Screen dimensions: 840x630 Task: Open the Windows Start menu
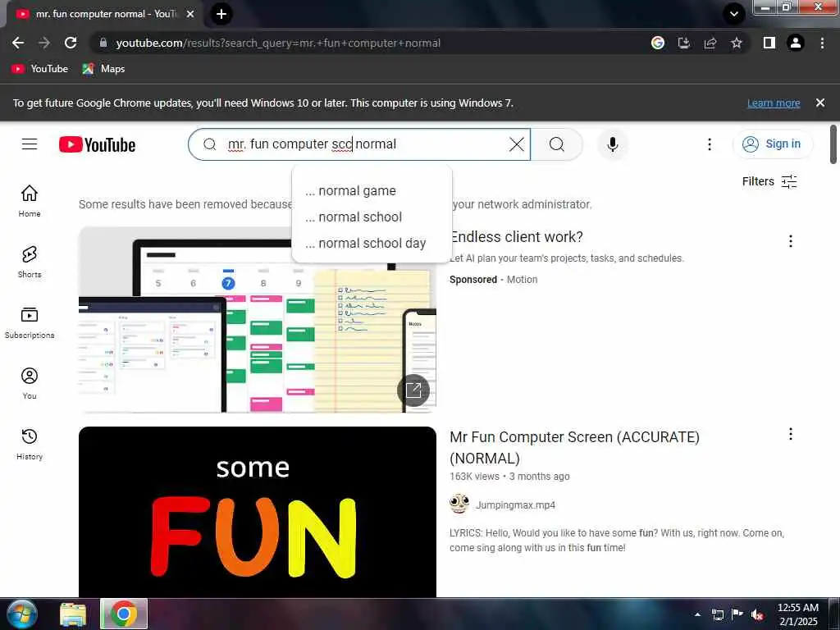(x=21, y=614)
